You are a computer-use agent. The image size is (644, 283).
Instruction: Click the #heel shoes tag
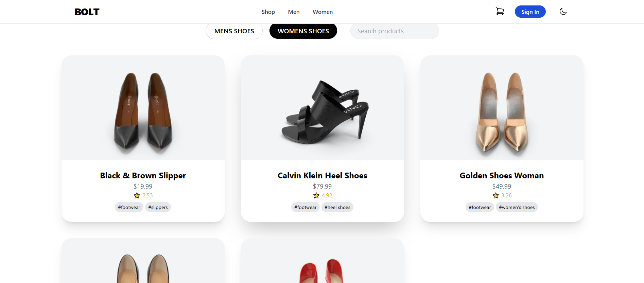coord(337,207)
